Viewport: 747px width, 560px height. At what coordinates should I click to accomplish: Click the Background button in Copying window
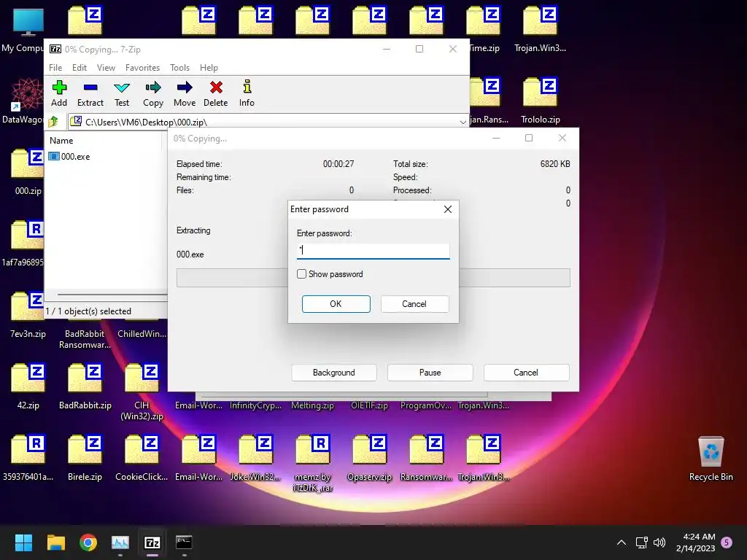[334, 373]
